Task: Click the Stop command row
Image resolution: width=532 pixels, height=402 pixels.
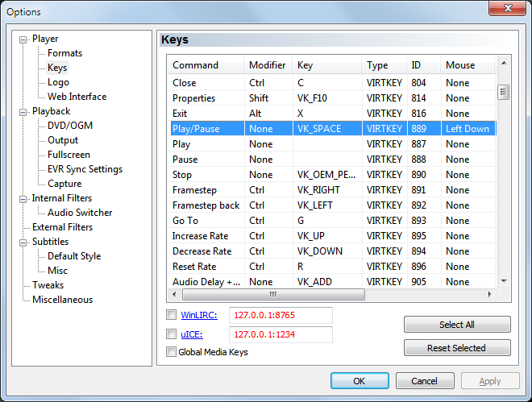Action: pos(332,175)
